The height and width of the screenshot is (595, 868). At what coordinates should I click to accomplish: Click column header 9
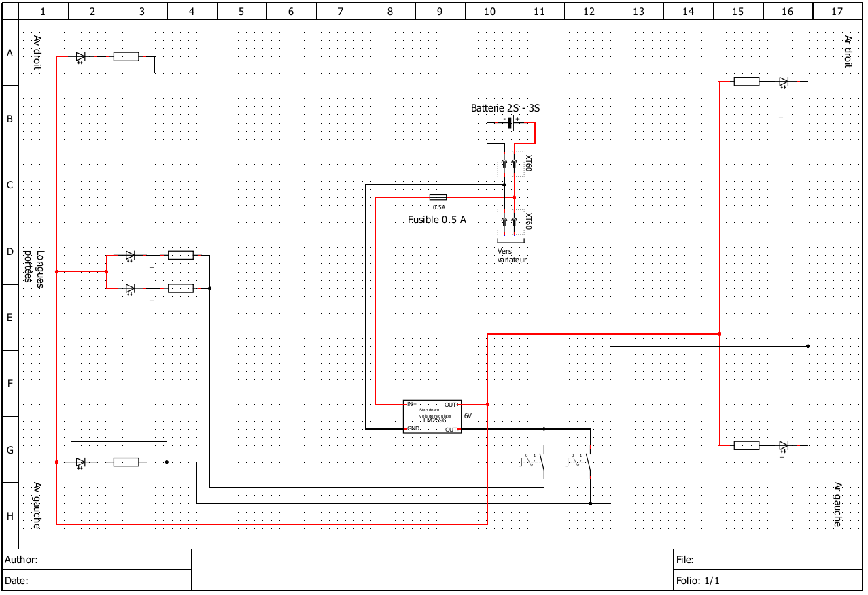440,11
